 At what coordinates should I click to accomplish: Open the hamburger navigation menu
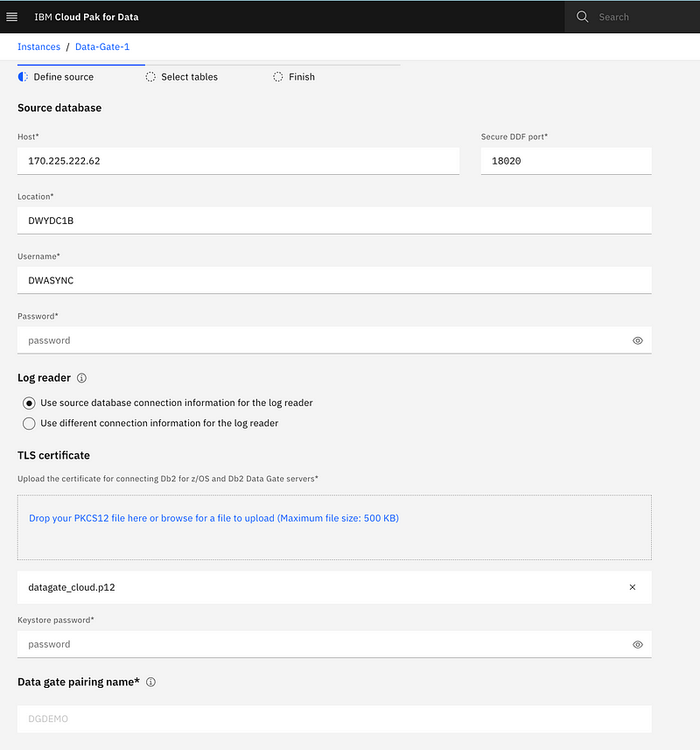click(x=12, y=17)
